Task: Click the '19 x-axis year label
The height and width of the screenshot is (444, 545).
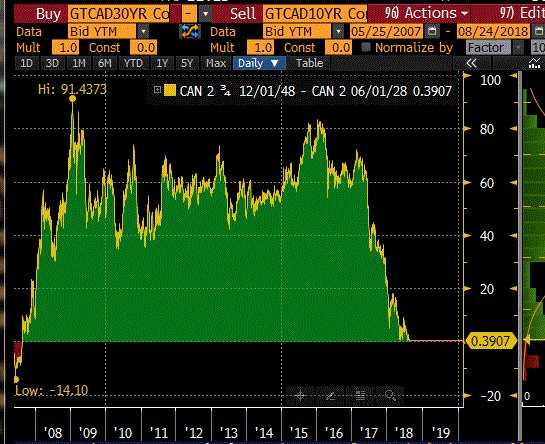Action: coord(441,433)
